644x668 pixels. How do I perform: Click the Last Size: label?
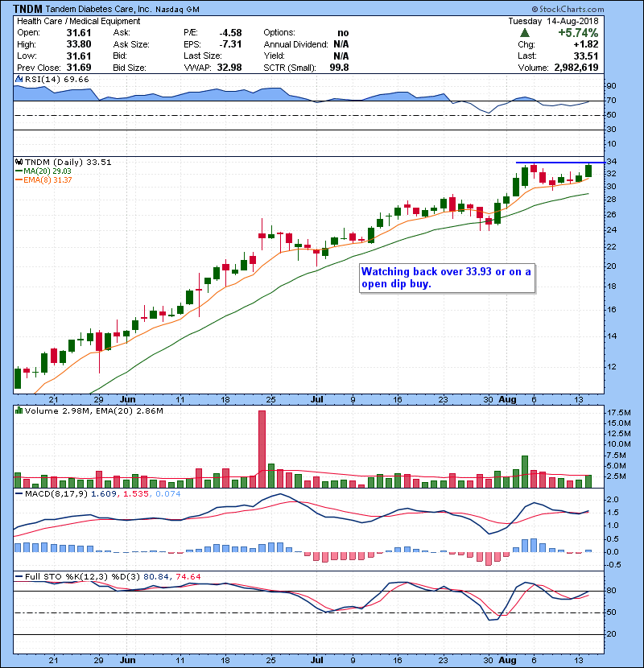tap(202, 56)
